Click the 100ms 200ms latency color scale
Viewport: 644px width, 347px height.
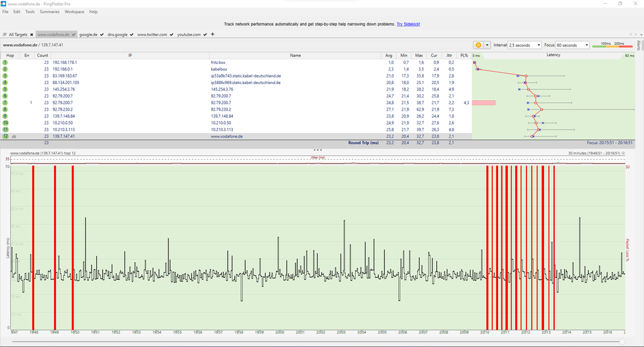click(x=612, y=45)
